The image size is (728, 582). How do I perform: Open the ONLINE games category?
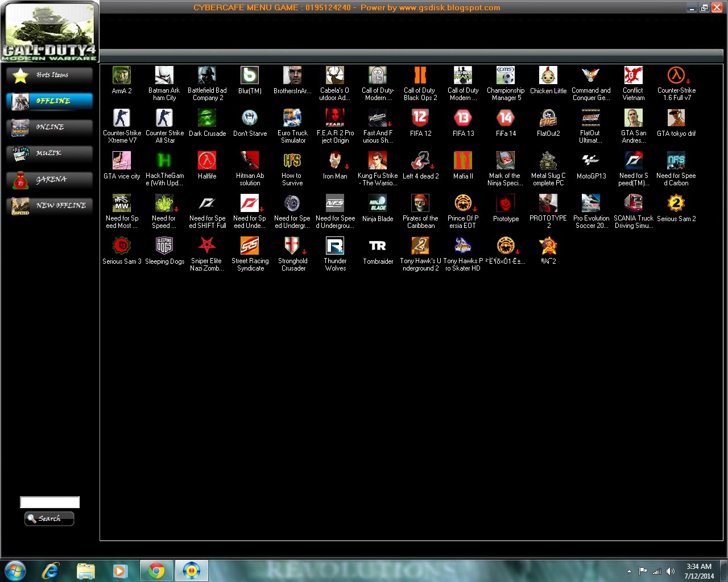(49, 127)
